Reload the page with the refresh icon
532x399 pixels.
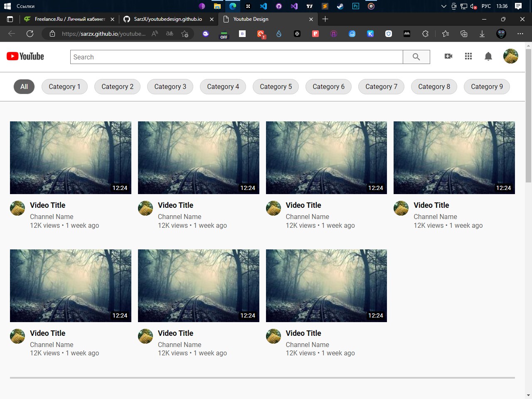coord(30,34)
